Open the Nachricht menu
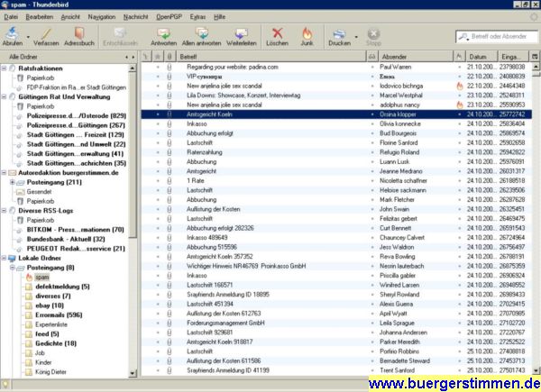The height and width of the screenshot is (392, 541). 135,17
